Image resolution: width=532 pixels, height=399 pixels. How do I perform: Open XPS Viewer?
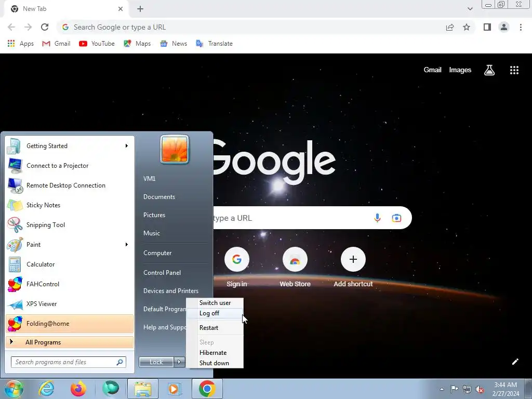tap(70, 303)
